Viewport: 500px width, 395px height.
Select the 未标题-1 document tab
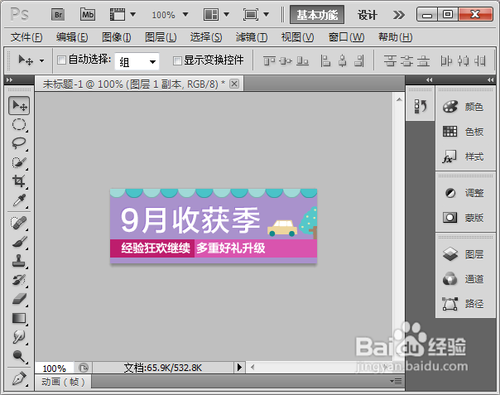(139, 84)
